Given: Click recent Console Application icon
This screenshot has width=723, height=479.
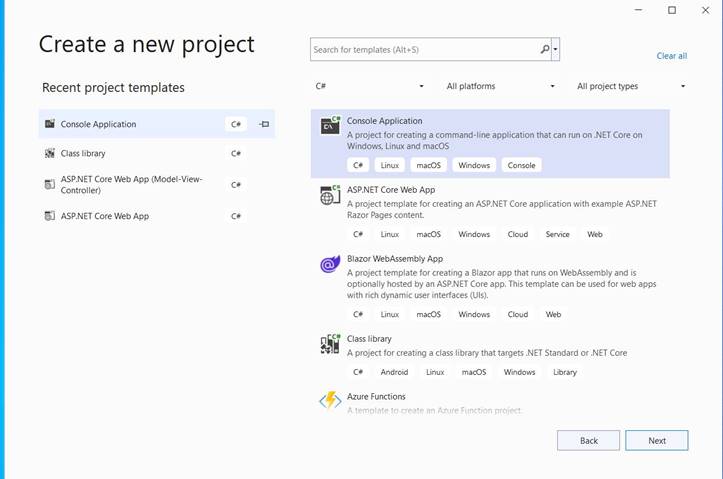Looking at the screenshot, I should pyautogui.click(x=50, y=124).
